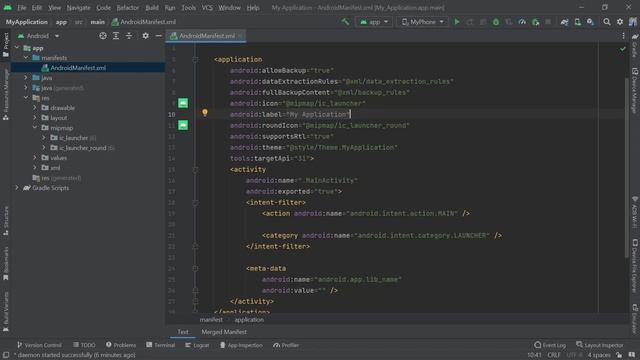This screenshot has width=640, height=360.
Task: Collapse the manifests folder
Action: 26,58
